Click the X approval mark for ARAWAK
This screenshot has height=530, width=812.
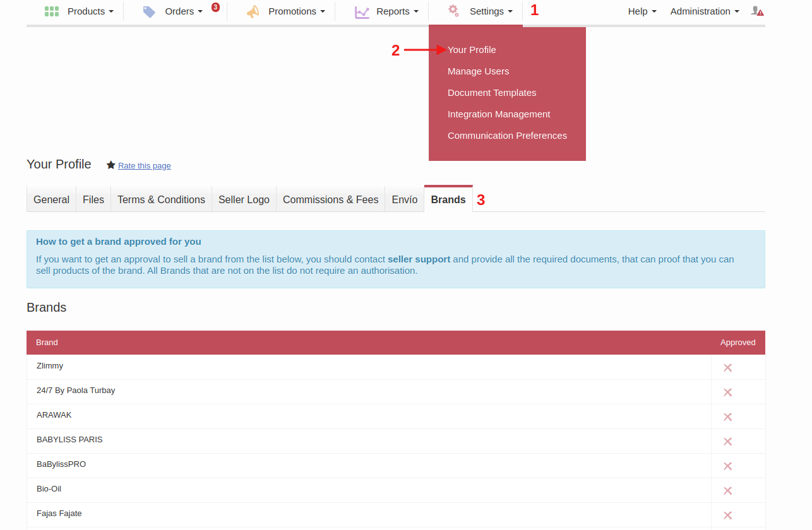727,416
